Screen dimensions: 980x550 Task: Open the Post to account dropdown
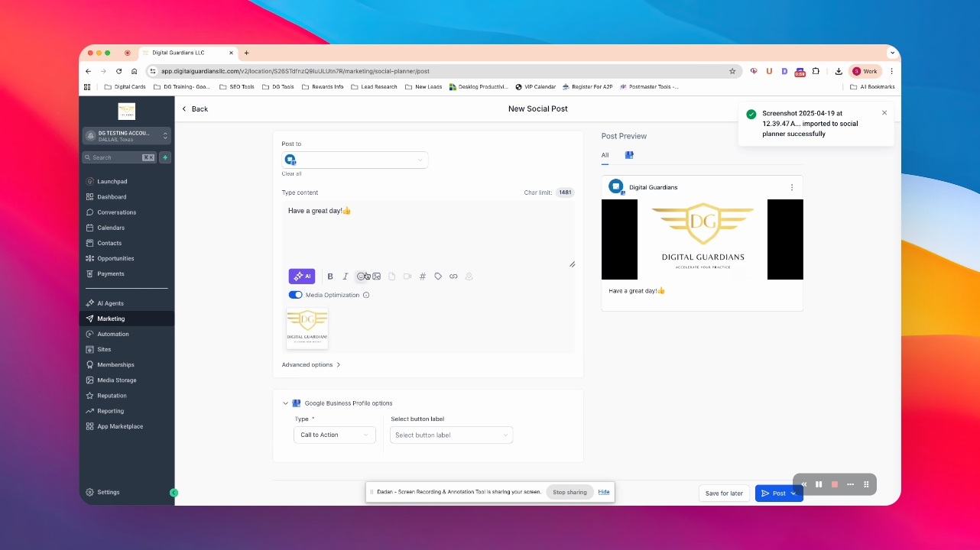tap(355, 160)
